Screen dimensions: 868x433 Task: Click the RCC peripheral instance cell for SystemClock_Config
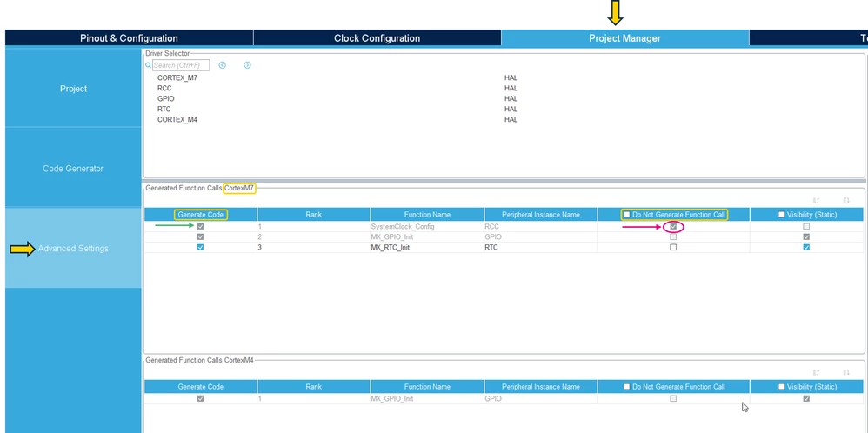click(x=541, y=226)
